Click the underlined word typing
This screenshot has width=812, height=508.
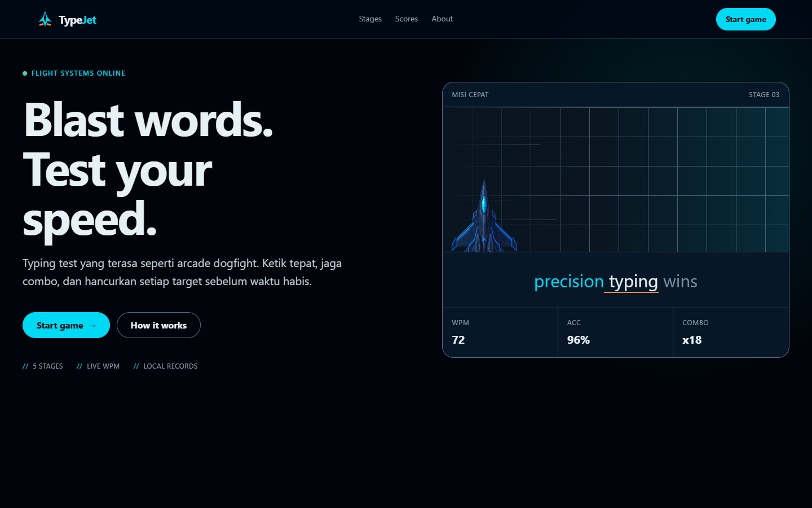633,282
